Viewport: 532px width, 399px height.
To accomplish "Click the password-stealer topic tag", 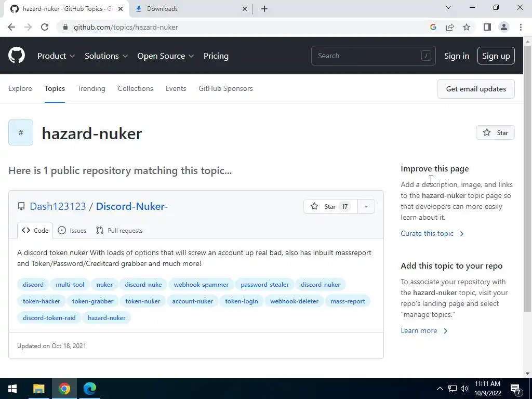I will (x=264, y=284).
